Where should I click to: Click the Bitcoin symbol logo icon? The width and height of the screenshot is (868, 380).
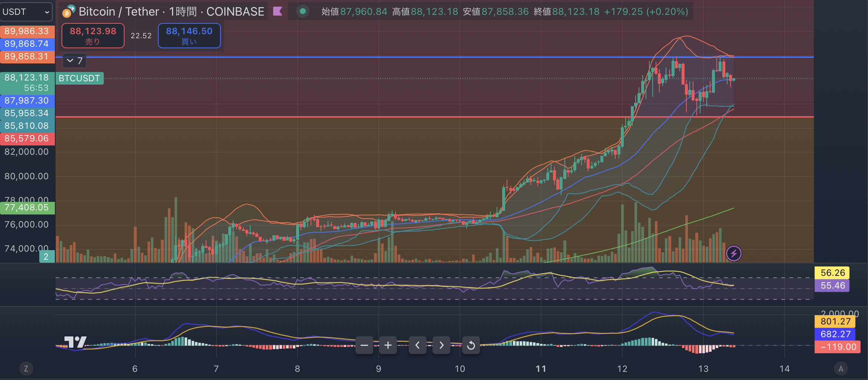point(69,12)
